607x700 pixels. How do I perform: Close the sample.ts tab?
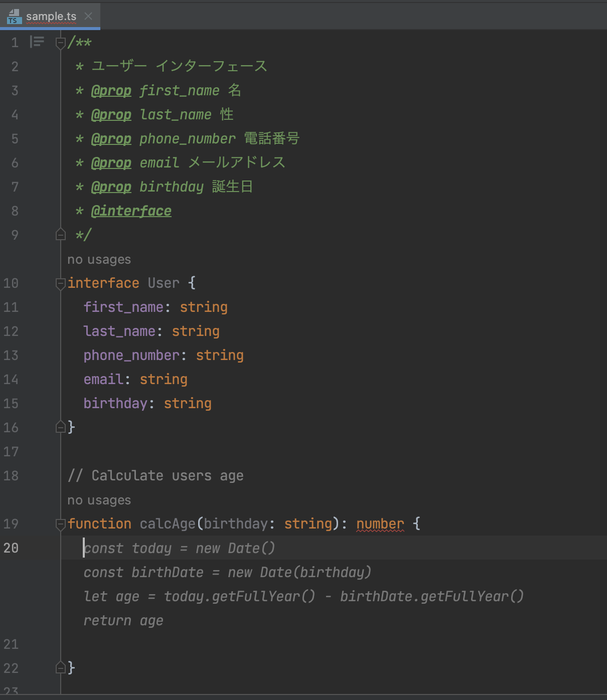(88, 16)
